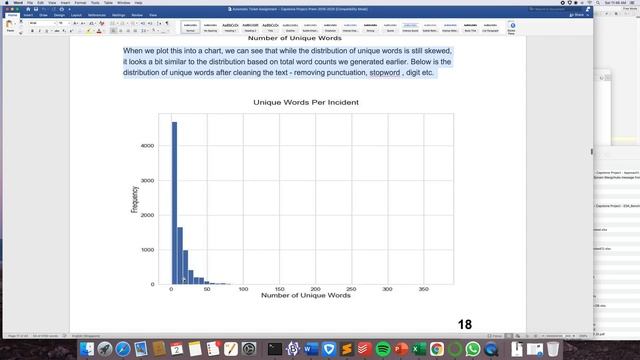Image resolution: width=640 pixels, height=360 pixels.
Task: Click the superscript icon
Action: point(71,31)
